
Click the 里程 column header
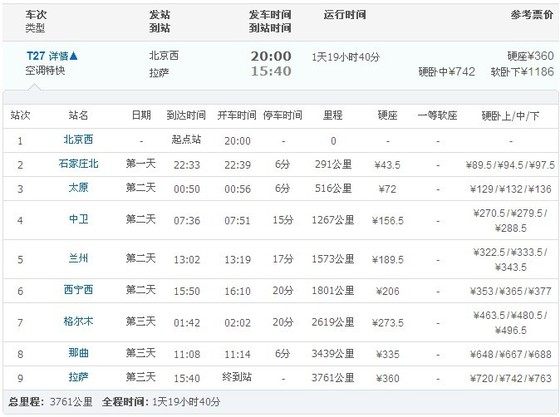click(x=333, y=115)
